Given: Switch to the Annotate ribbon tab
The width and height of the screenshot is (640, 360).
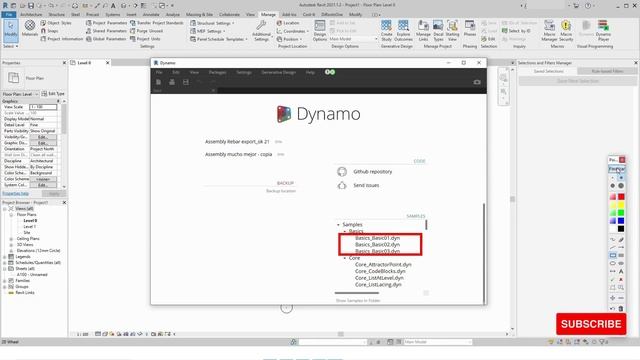Looking at the screenshot, I should (x=151, y=15).
